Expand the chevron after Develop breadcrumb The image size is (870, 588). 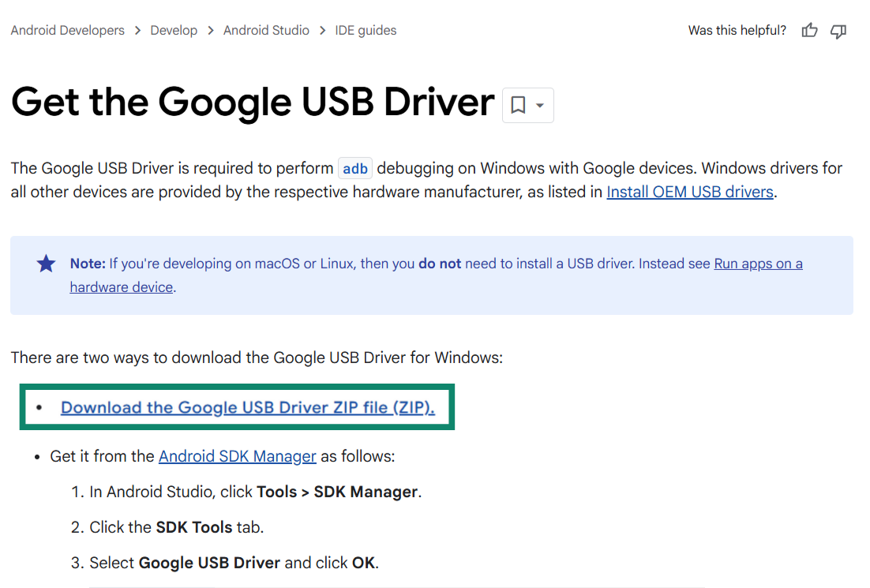click(x=210, y=30)
